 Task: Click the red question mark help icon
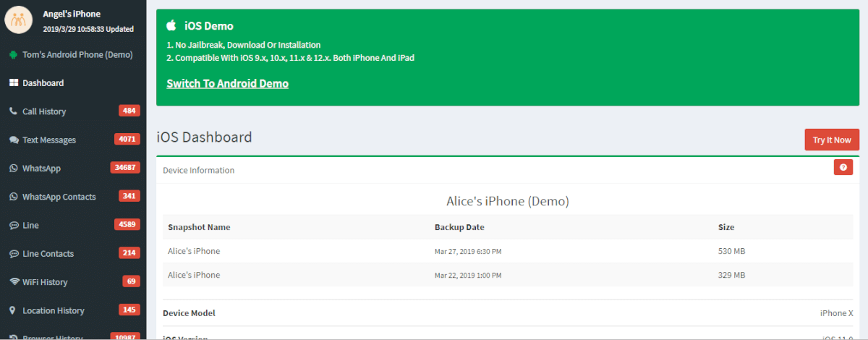point(843,168)
